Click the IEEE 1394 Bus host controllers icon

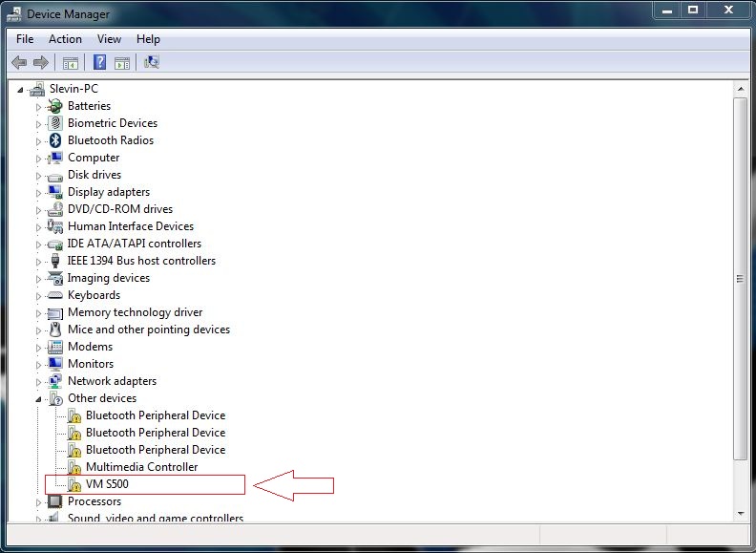(x=55, y=261)
